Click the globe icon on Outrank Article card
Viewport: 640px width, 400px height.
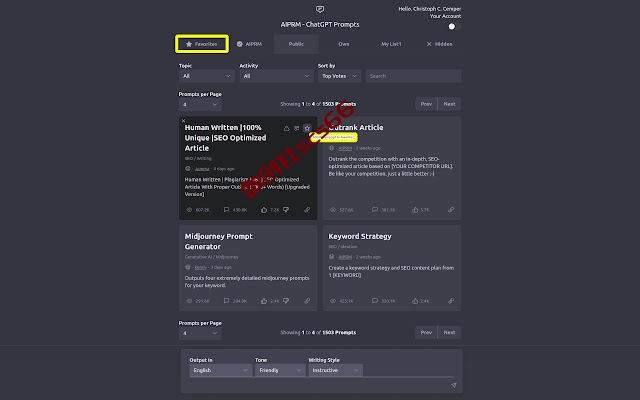(331, 148)
